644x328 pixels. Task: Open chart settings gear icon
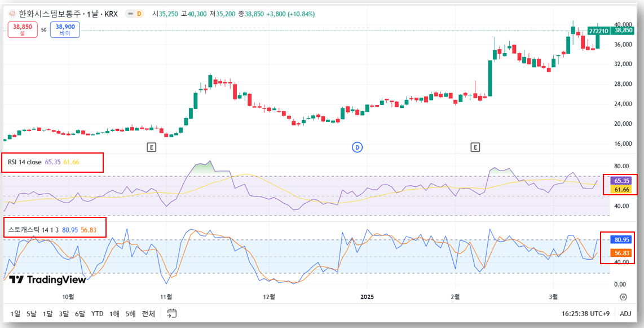[623, 297]
